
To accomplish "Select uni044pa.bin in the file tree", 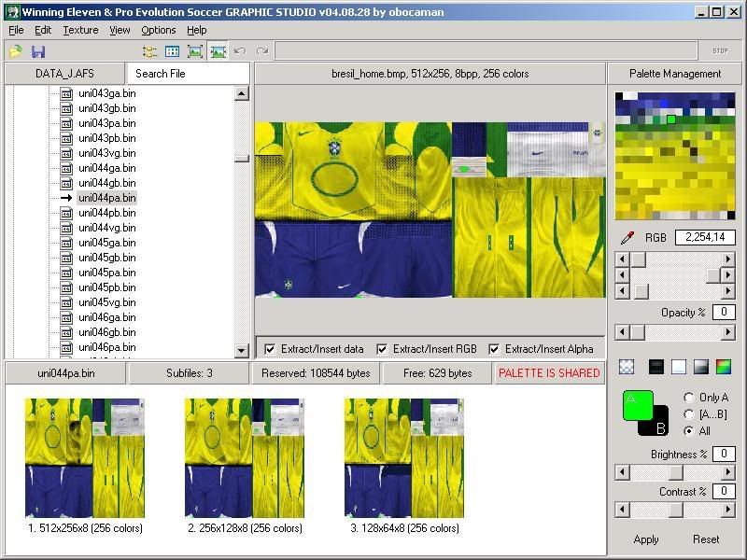I will click(x=107, y=198).
